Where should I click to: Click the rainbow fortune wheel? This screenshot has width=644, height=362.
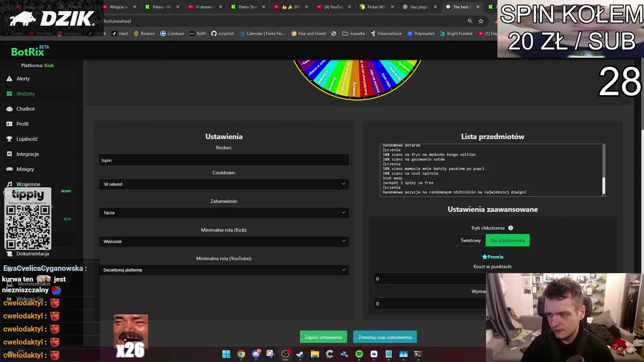click(x=357, y=79)
